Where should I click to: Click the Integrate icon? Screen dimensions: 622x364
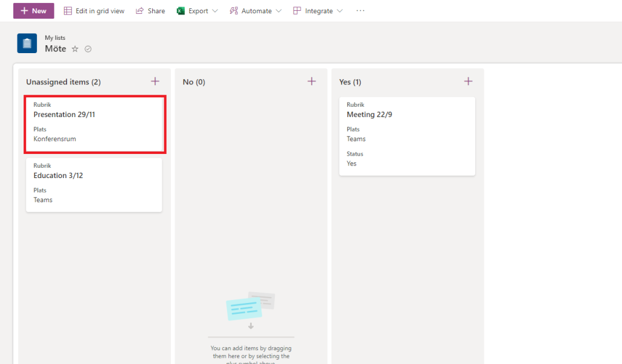click(297, 11)
